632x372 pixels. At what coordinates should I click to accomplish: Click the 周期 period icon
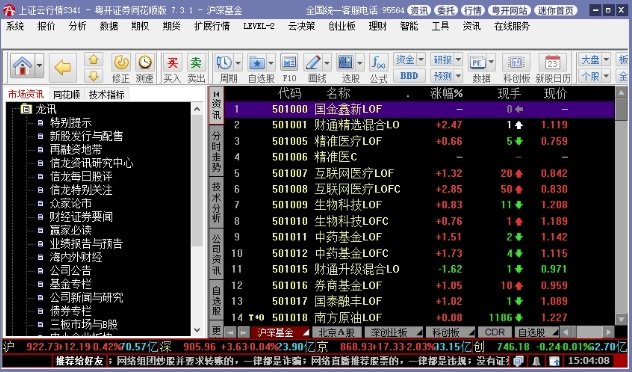click(224, 63)
